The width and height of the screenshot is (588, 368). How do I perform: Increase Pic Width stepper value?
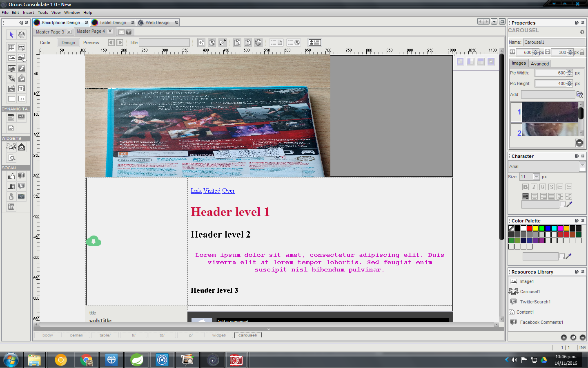click(570, 71)
